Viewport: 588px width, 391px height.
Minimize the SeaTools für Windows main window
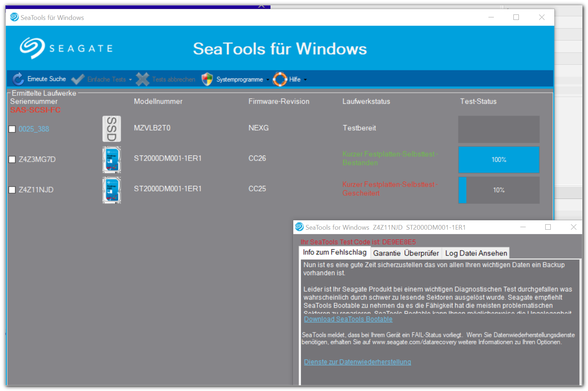tap(491, 17)
